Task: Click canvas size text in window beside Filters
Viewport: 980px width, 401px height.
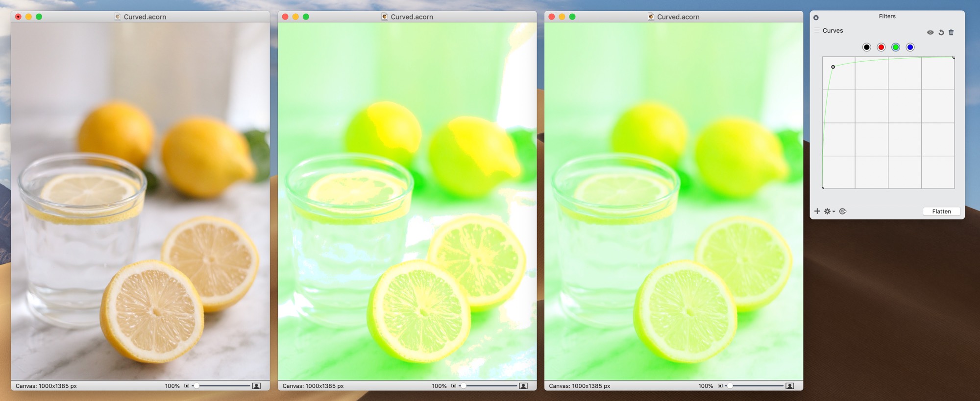Action: (x=580, y=386)
